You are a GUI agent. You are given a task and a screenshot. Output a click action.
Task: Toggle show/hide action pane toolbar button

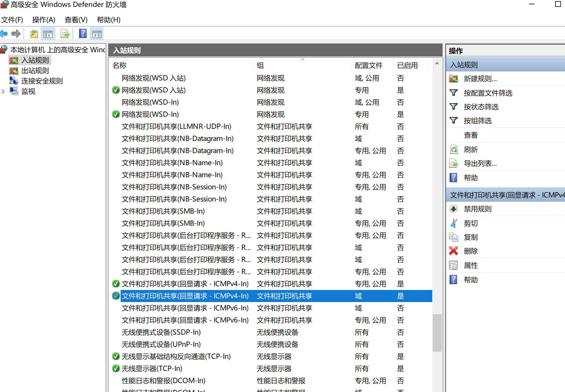[x=97, y=34]
